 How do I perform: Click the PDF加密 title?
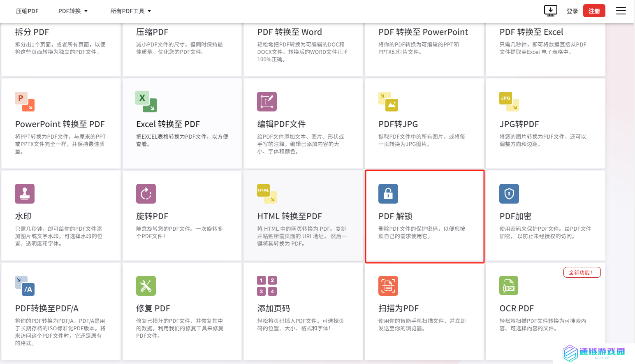point(515,216)
